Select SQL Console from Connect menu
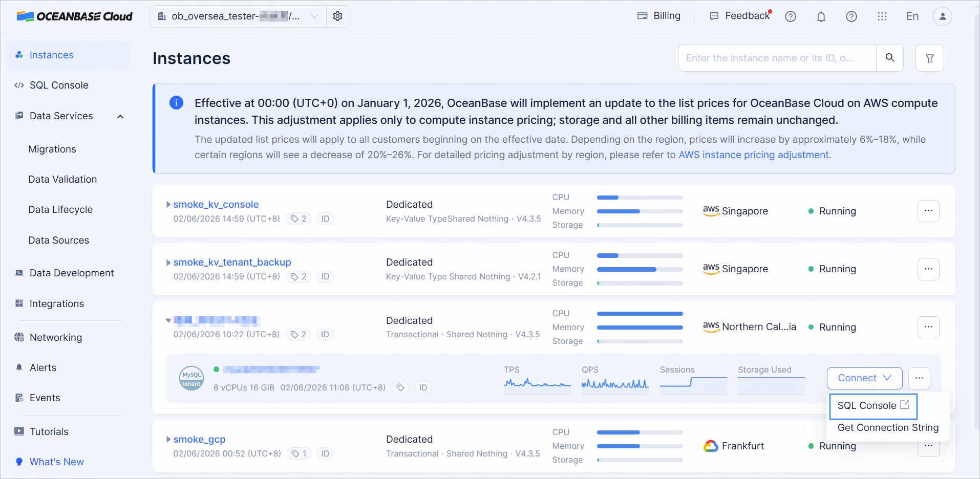The width and height of the screenshot is (980, 479). [872, 406]
